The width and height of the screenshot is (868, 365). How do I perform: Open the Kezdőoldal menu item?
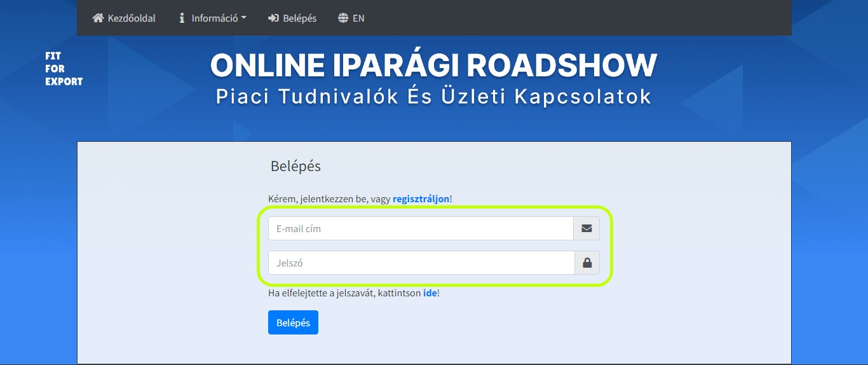[124, 18]
